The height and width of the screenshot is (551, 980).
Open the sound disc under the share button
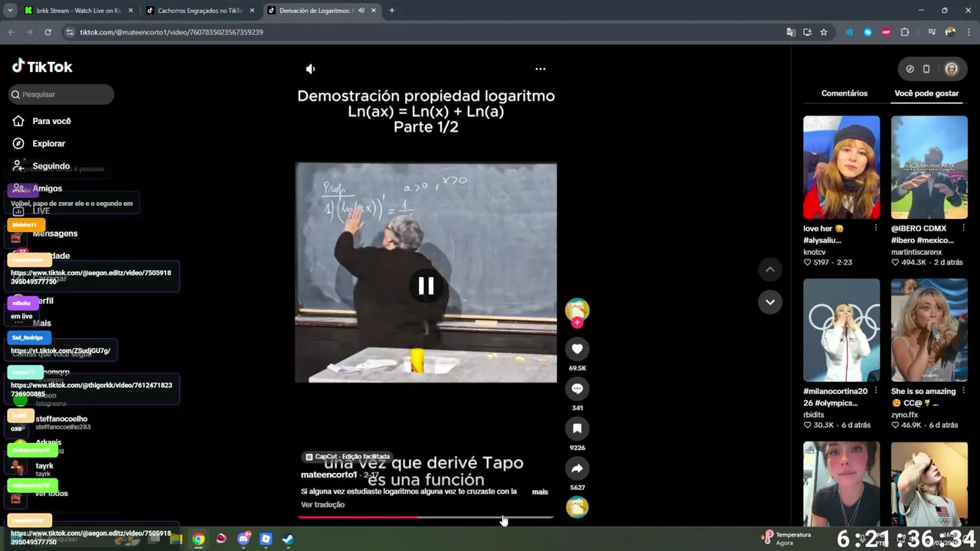[577, 507]
